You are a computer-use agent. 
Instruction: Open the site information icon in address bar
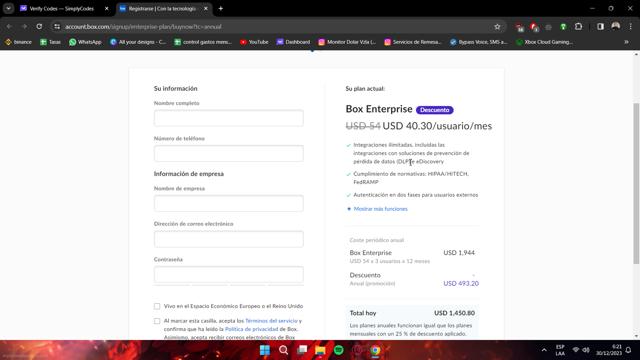point(57,27)
